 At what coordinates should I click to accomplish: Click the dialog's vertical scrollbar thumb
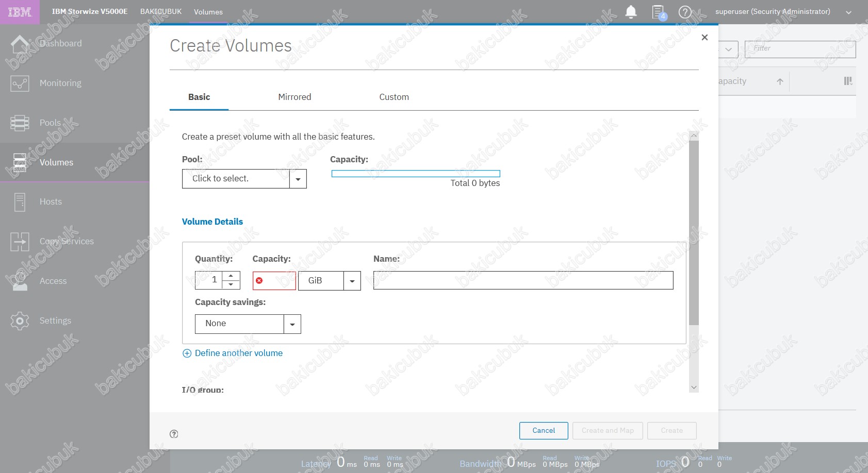point(694,232)
